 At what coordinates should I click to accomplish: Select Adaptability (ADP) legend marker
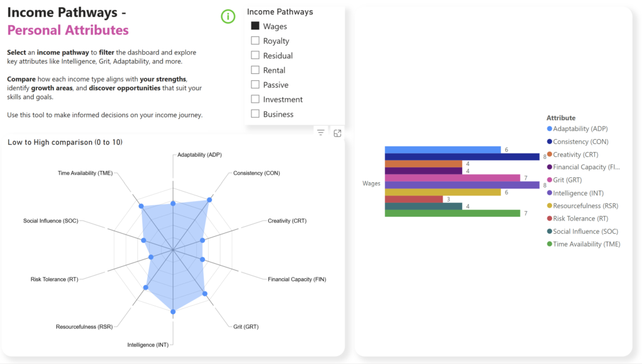(x=549, y=129)
